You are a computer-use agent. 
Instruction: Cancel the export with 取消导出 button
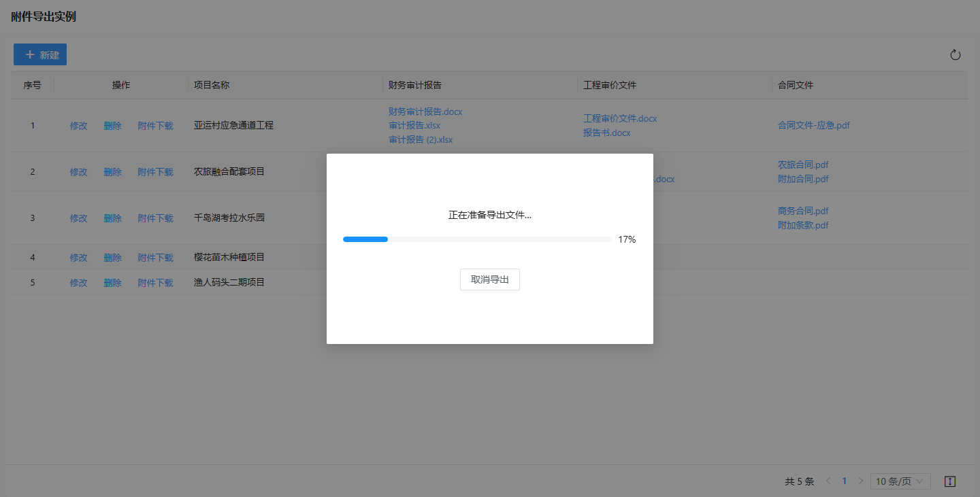pos(489,279)
